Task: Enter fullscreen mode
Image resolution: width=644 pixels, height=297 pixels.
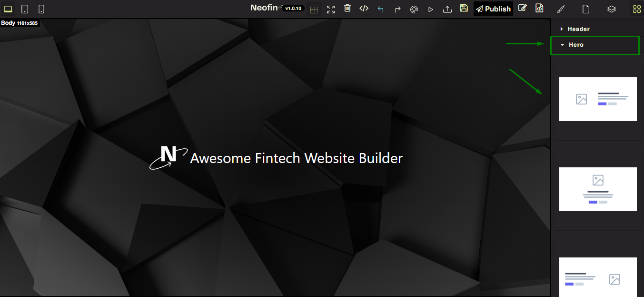Action: tap(331, 9)
